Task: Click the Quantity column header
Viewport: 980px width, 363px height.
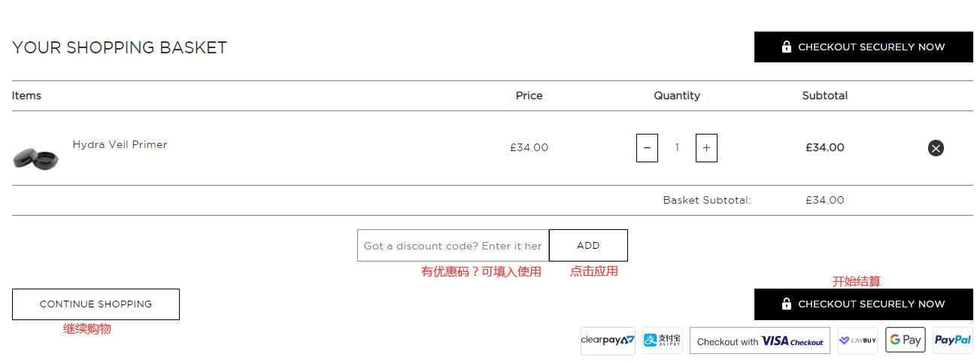Action: [x=677, y=95]
